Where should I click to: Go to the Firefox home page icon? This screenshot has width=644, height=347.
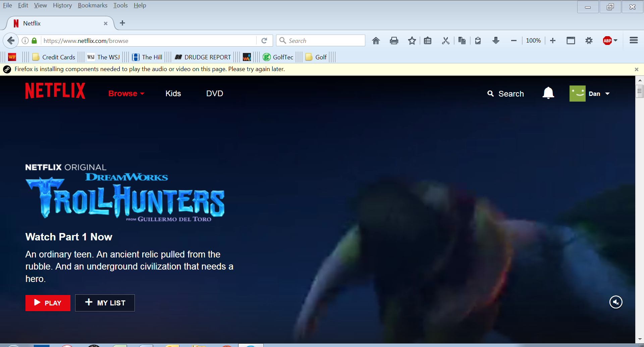pyautogui.click(x=376, y=41)
